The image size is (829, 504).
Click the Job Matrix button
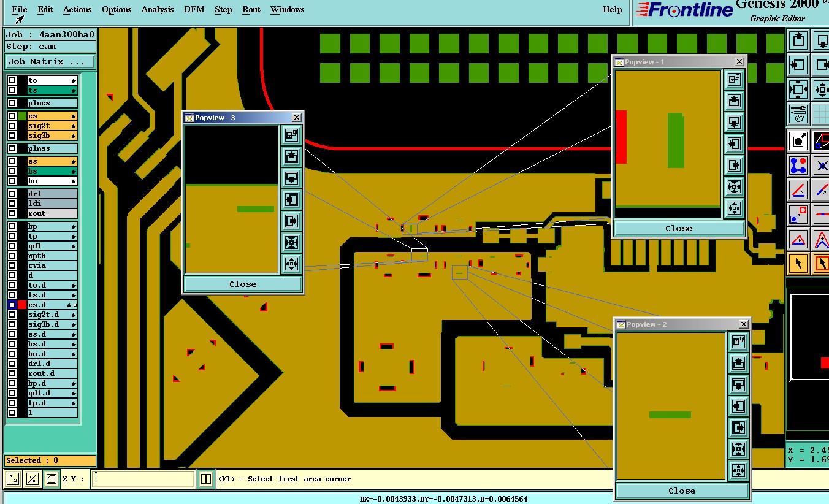pyautogui.click(x=50, y=61)
